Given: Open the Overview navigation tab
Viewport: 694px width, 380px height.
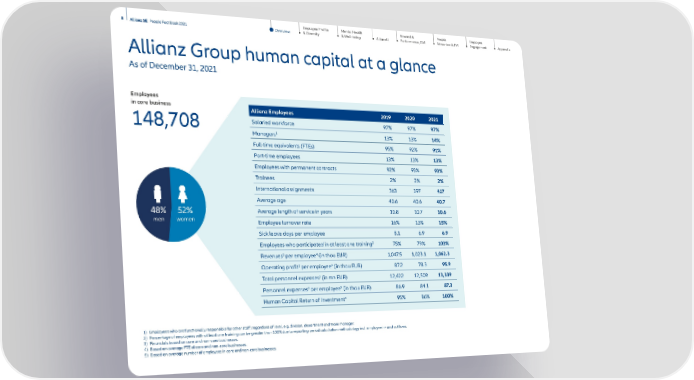Looking at the screenshot, I should (282, 31).
